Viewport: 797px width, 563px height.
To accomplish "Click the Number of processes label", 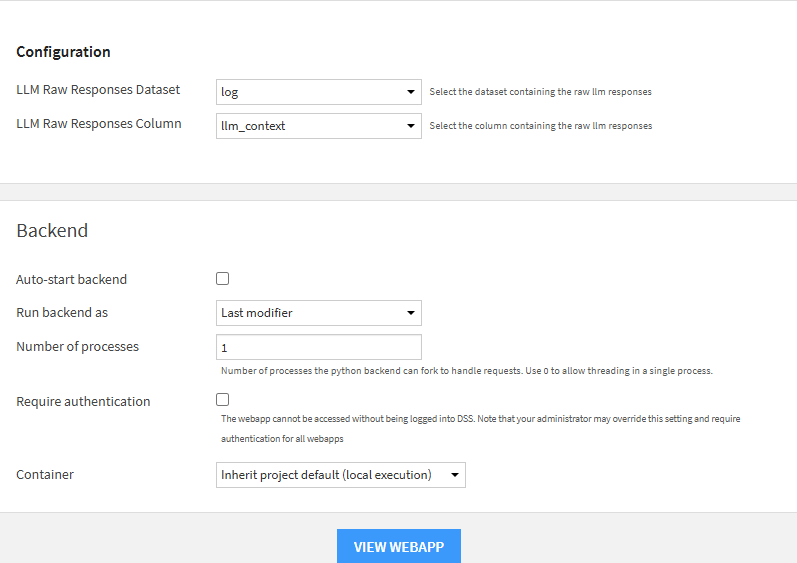I will [78, 347].
